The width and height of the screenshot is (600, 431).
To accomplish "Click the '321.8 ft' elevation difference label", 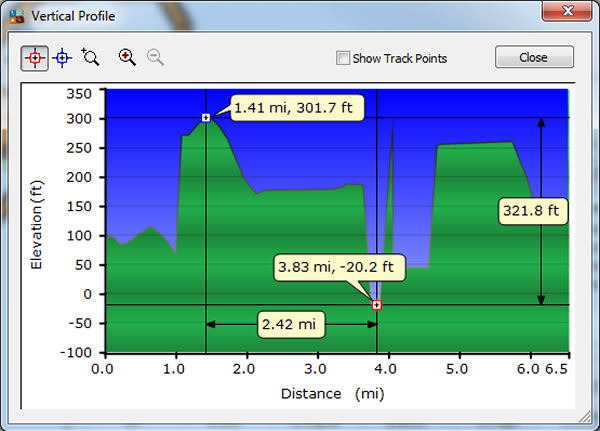I will (533, 211).
